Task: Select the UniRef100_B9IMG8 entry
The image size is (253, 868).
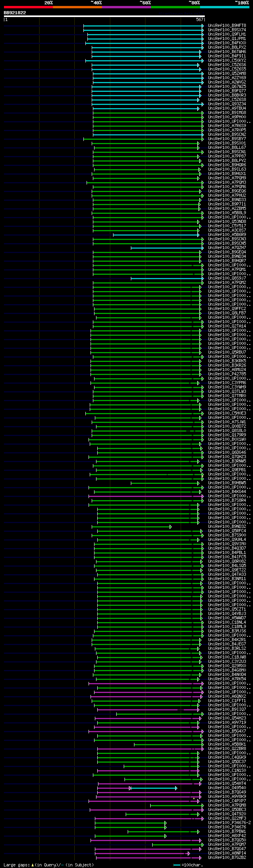Action: coord(227,112)
